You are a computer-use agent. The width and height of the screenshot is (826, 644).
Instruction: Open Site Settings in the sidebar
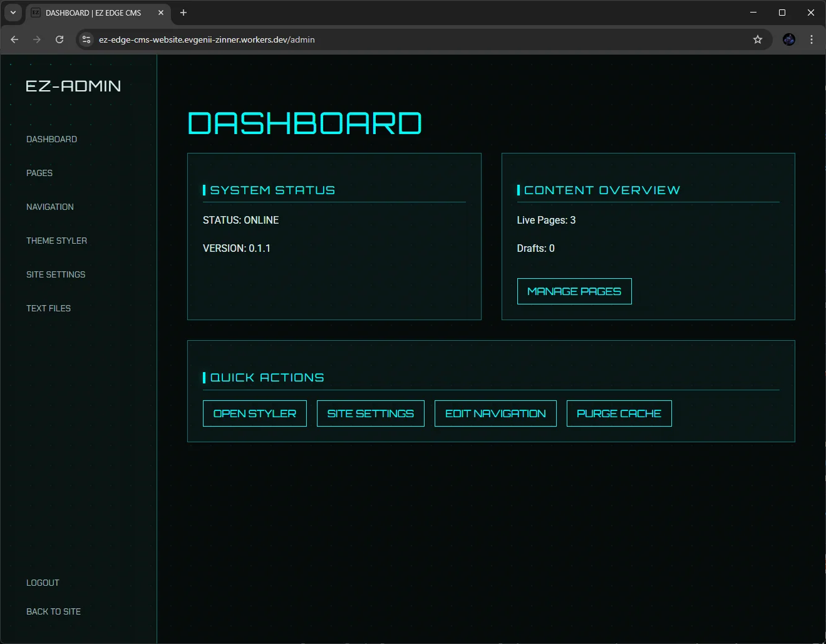click(x=56, y=274)
